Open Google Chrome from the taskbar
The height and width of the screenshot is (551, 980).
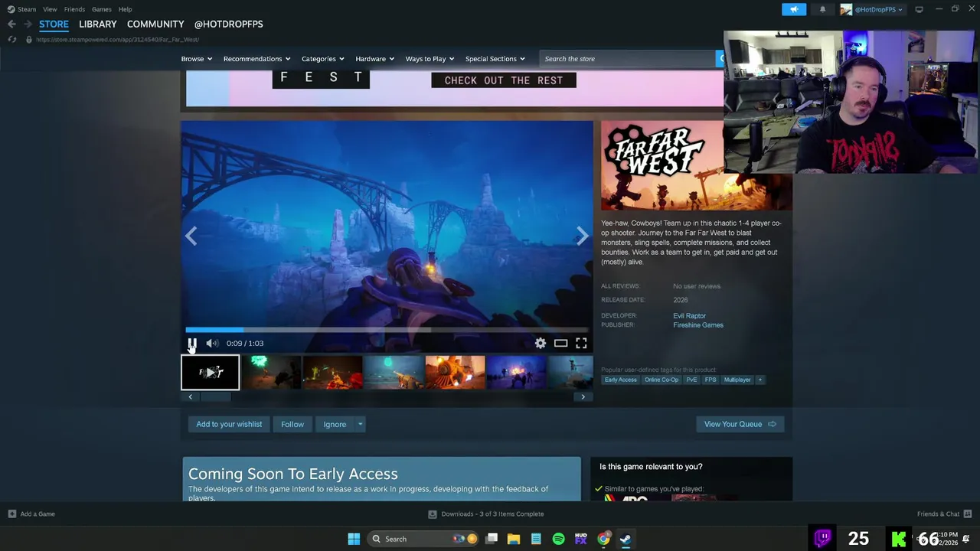(x=603, y=539)
